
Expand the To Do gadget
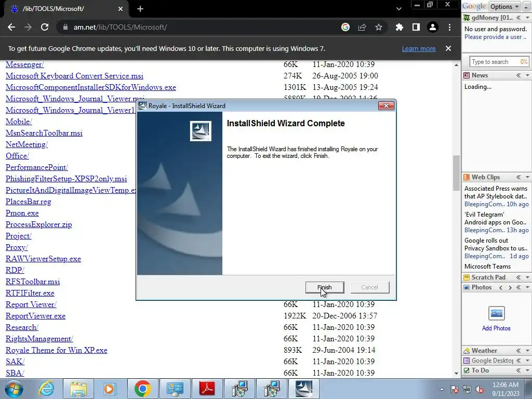[x=518, y=370]
